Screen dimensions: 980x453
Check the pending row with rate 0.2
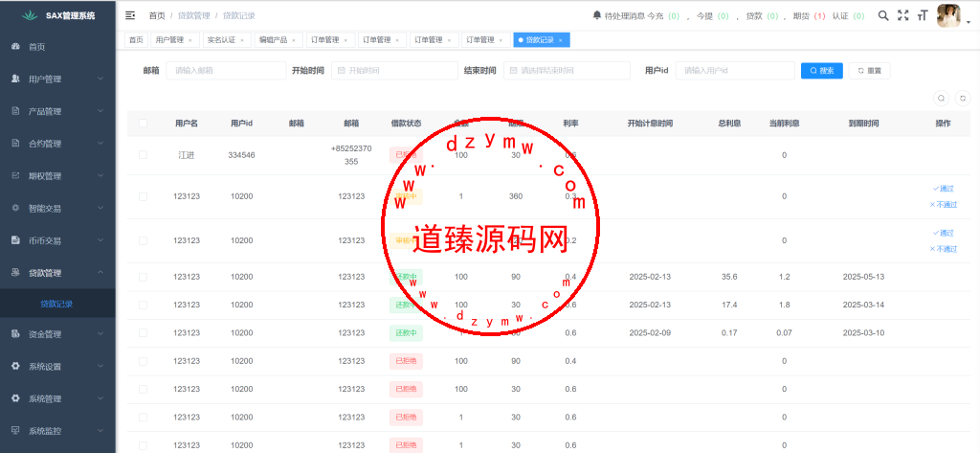144,240
